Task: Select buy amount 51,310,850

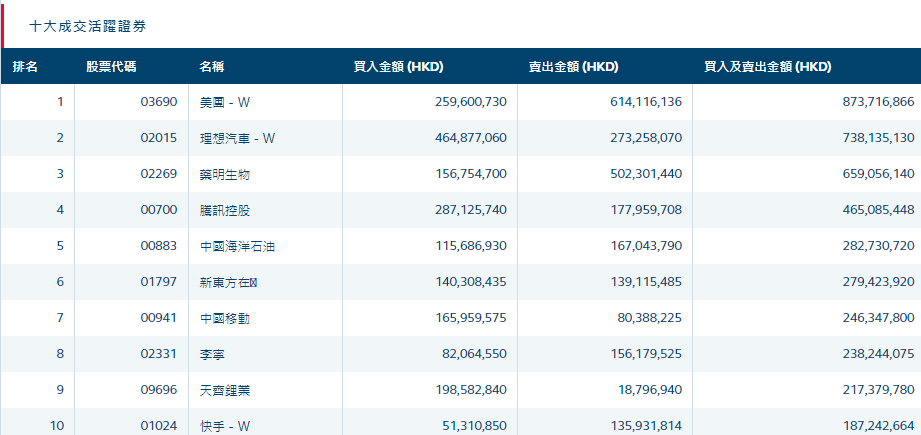Action: tap(475, 426)
